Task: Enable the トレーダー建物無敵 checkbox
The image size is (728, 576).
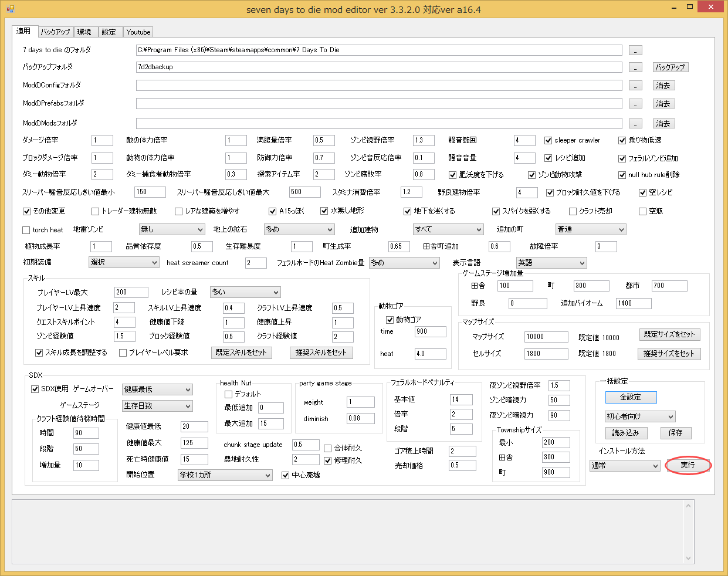Action: point(95,211)
